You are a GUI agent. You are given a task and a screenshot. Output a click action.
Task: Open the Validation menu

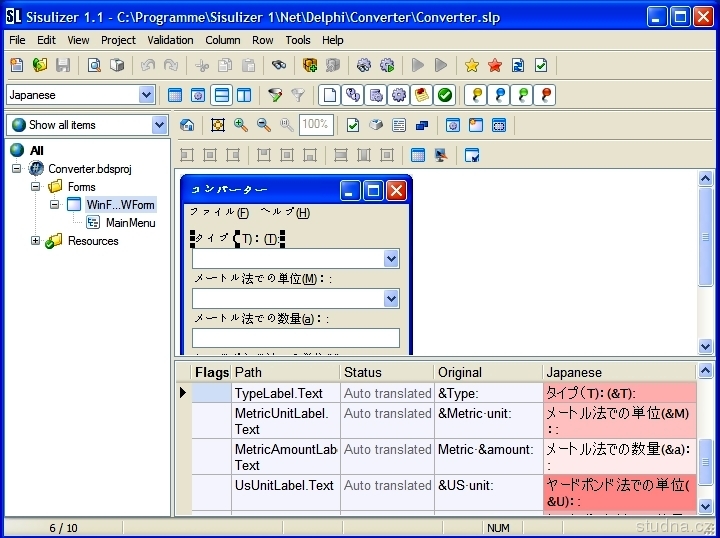click(170, 40)
